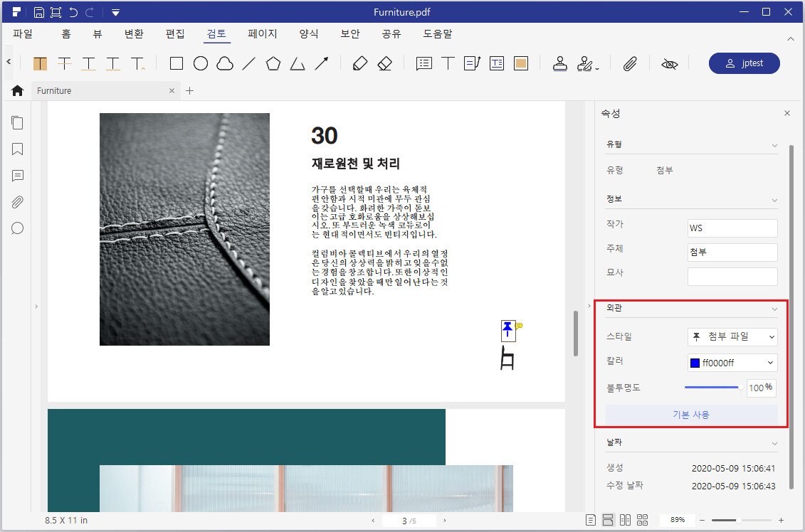The image size is (805, 532).
Task: Select the Strikethrough text tool
Action: (x=65, y=63)
